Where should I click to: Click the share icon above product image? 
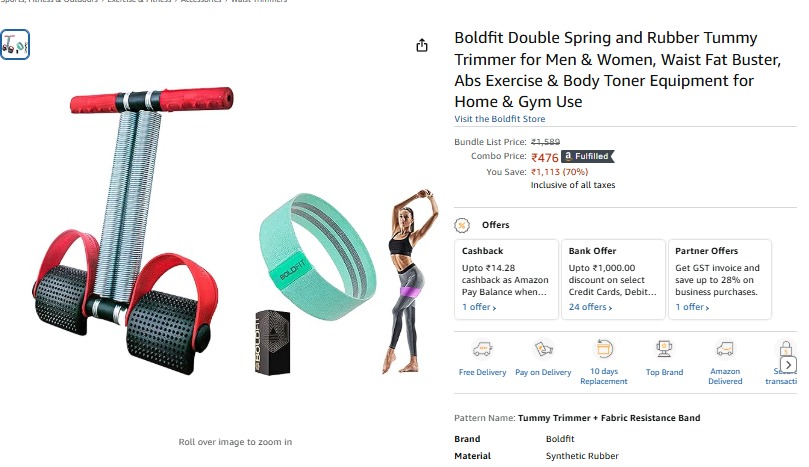tap(422, 45)
